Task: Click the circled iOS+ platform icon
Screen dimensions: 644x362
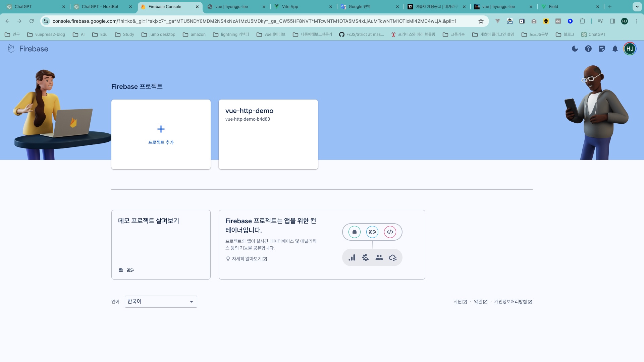Action: click(x=372, y=232)
